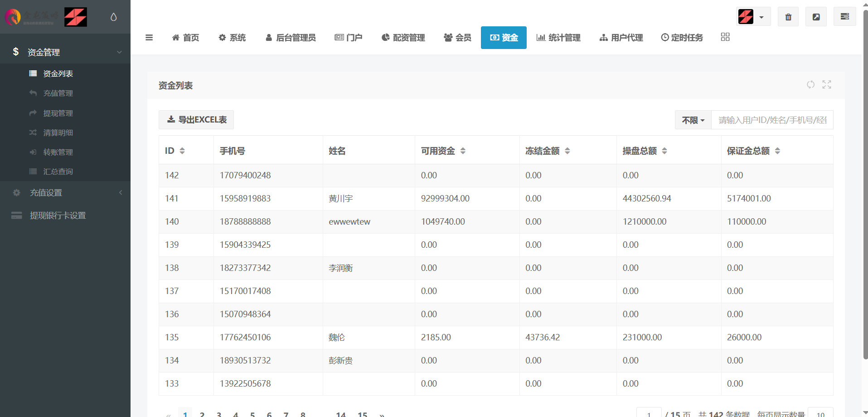
Task: Sort table by 保证金总额 column
Action: pos(777,151)
